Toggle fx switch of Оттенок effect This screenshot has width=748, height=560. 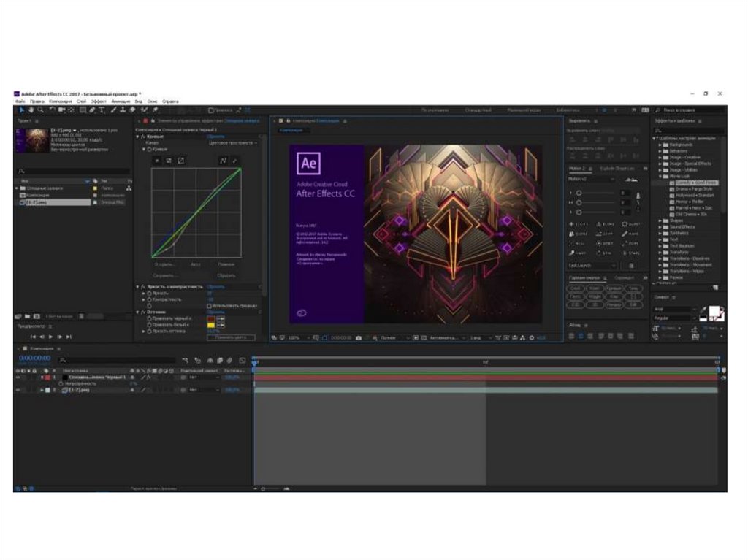click(142, 312)
